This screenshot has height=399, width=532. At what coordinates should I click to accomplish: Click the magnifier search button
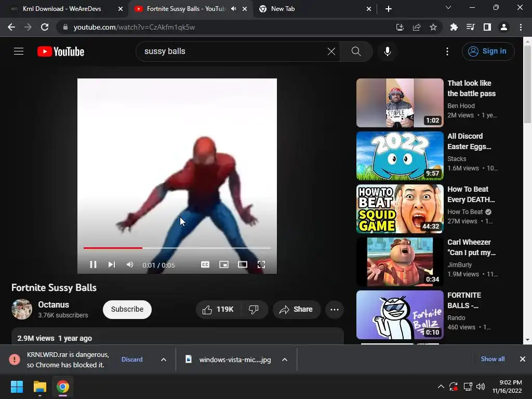tap(356, 51)
